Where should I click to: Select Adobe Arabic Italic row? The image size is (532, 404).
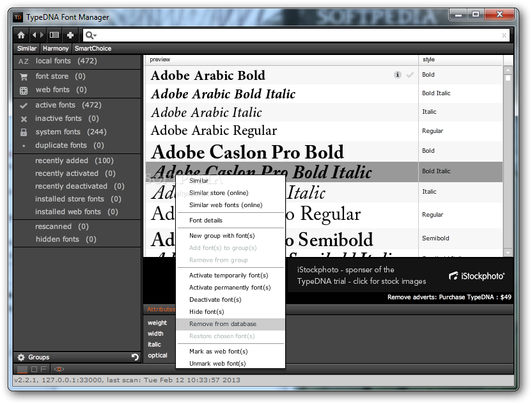(x=324, y=113)
